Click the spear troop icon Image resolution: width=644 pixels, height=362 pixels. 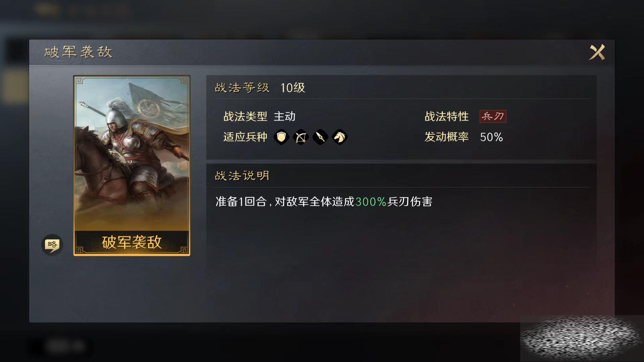tap(320, 137)
